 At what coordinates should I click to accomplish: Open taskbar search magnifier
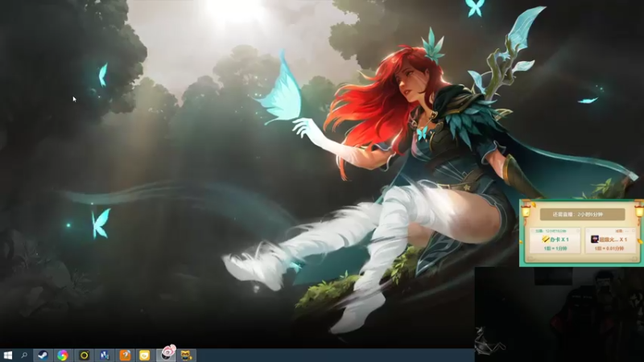pos(24,355)
